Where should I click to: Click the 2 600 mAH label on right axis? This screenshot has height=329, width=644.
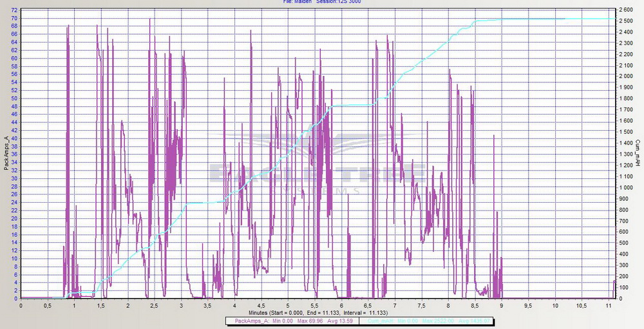tap(626, 10)
